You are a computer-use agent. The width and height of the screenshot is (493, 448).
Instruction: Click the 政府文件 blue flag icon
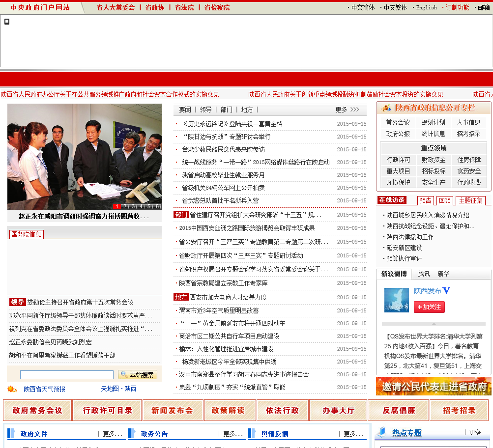coord(11,433)
